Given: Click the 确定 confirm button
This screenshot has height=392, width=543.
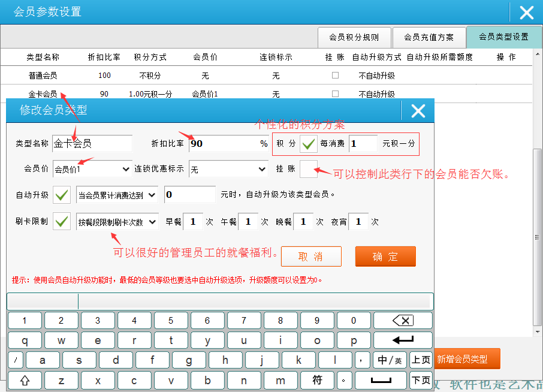Looking at the screenshot, I should click(385, 257).
